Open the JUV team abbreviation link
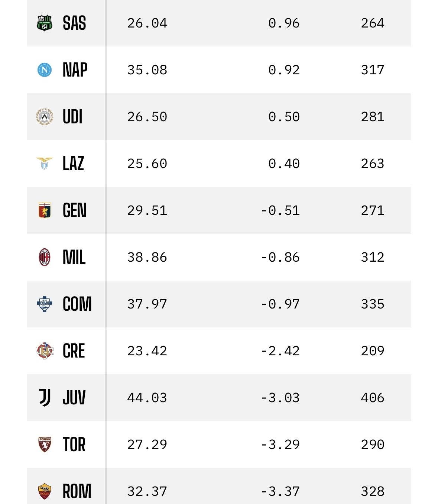 click(x=74, y=398)
